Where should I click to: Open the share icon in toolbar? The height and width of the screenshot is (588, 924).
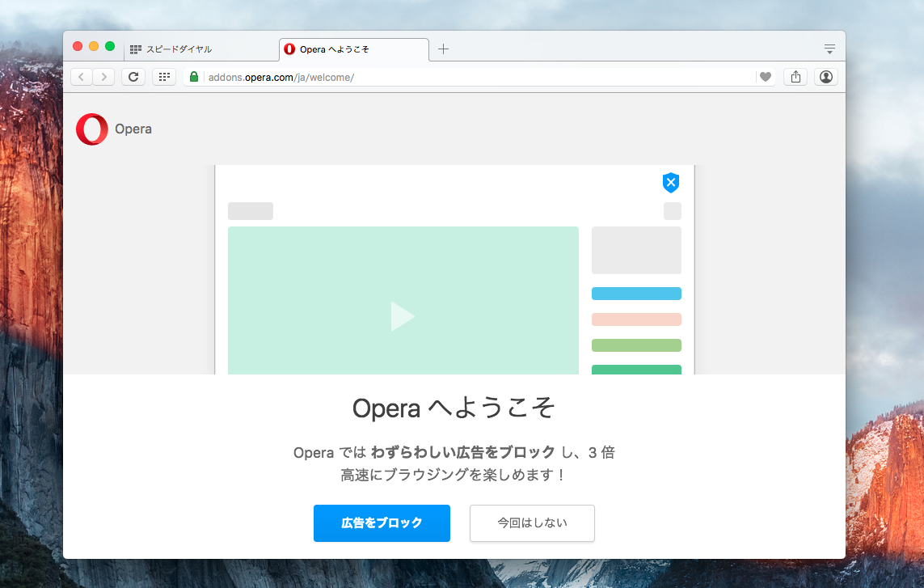click(795, 77)
